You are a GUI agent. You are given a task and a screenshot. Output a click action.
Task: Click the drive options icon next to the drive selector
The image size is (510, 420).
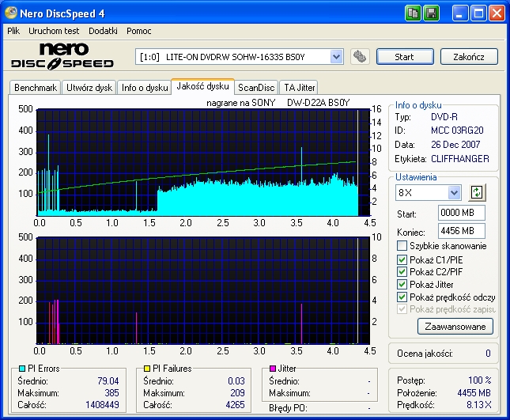click(360, 57)
